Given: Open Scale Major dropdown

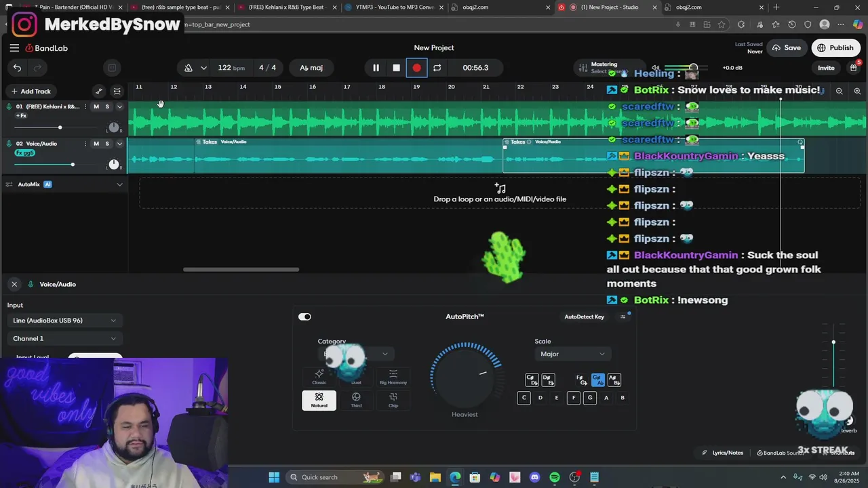Looking at the screenshot, I should click(572, 354).
